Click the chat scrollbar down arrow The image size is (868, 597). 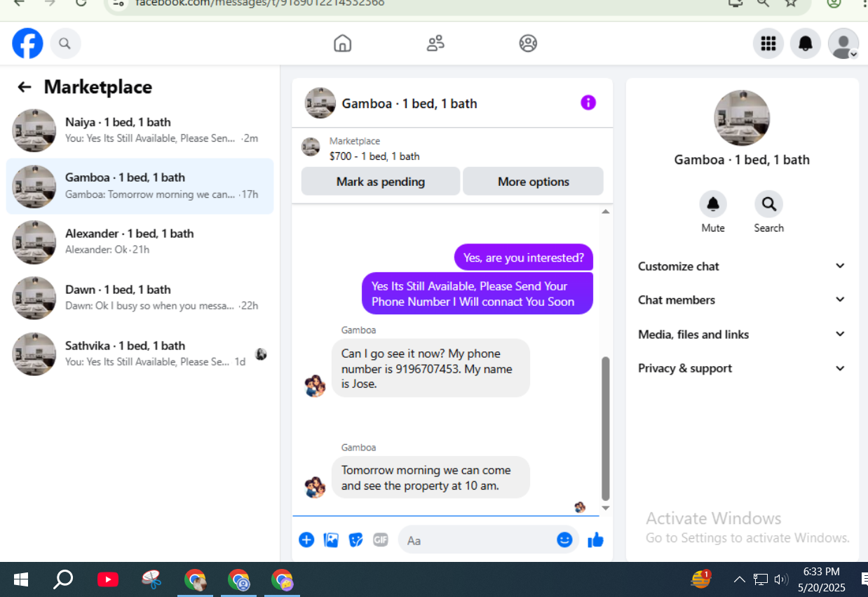coord(606,508)
